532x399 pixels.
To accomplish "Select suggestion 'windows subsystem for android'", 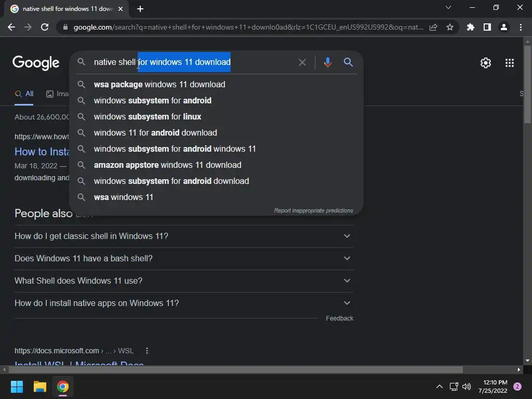I will tap(216, 100).
